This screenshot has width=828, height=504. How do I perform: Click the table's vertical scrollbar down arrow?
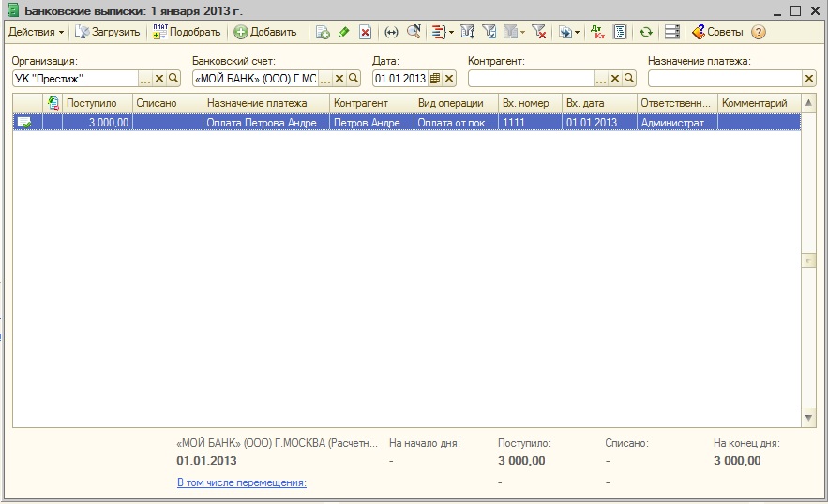click(x=809, y=417)
